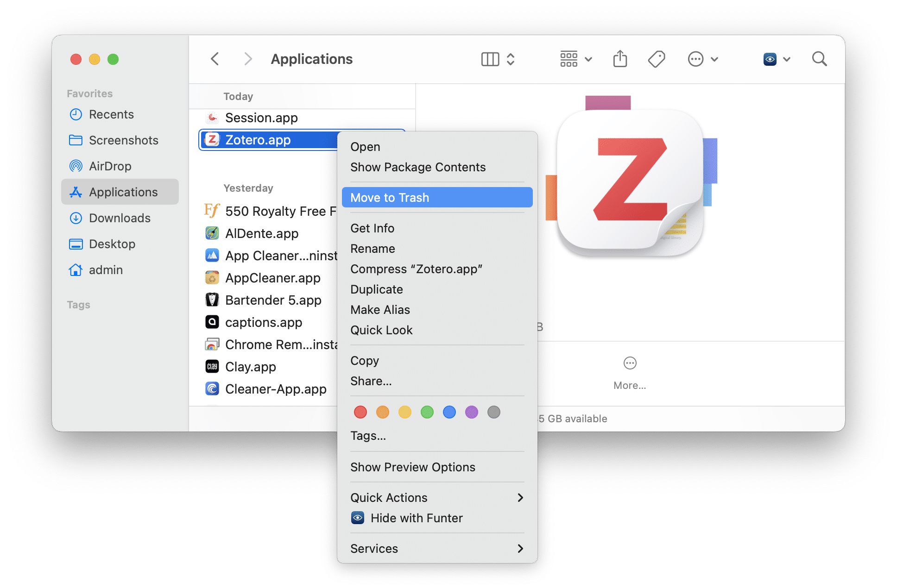The image size is (897, 588).
Task: Select Applications in the sidebar
Action: [x=120, y=192]
